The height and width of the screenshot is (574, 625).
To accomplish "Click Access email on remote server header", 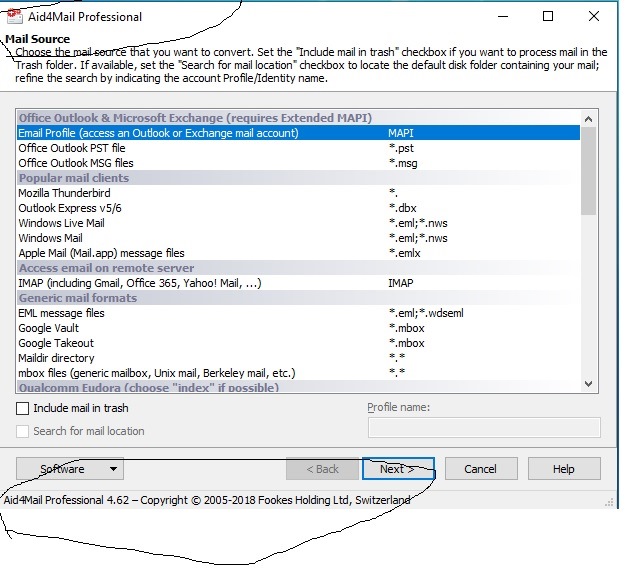I will pos(298,268).
